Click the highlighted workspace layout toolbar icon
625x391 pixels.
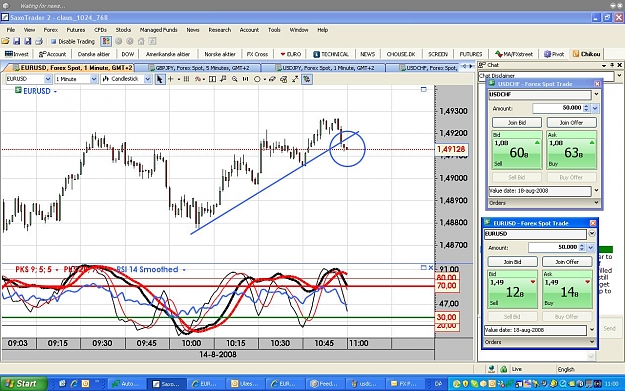(x=106, y=41)
